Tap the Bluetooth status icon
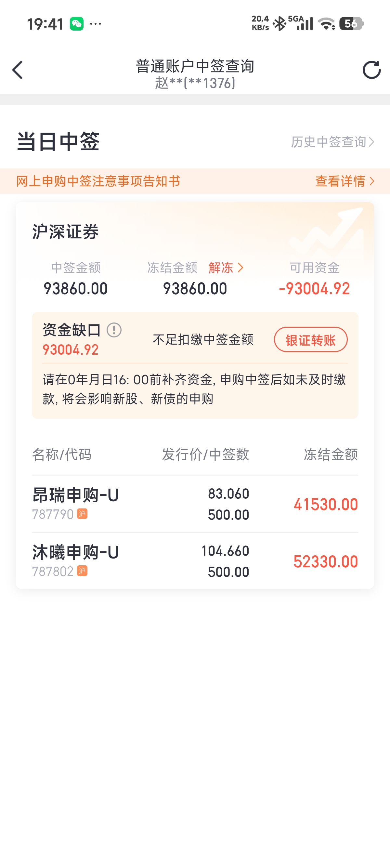This screenshot has height=868, width=390. 279,24
